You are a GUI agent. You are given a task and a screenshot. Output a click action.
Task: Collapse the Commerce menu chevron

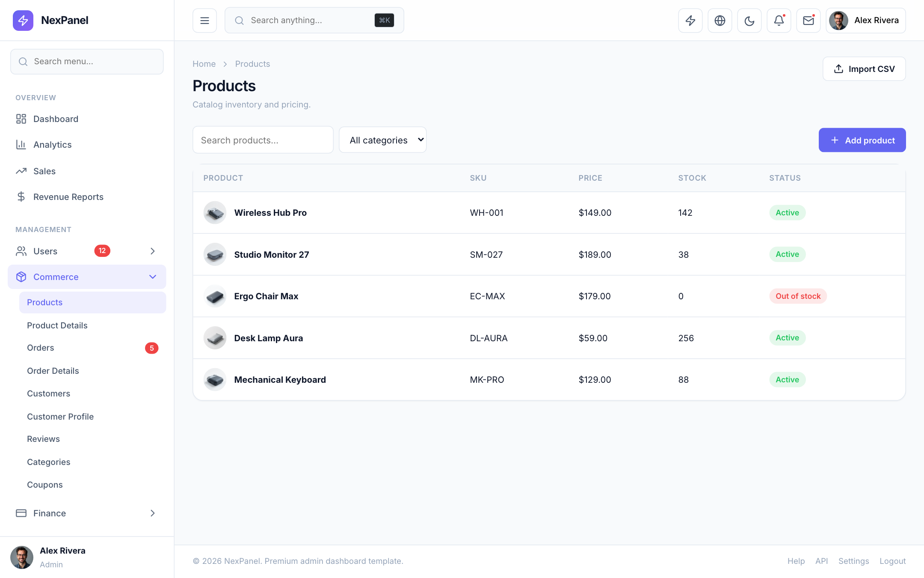pyautogui.click(x=153, y=277)
